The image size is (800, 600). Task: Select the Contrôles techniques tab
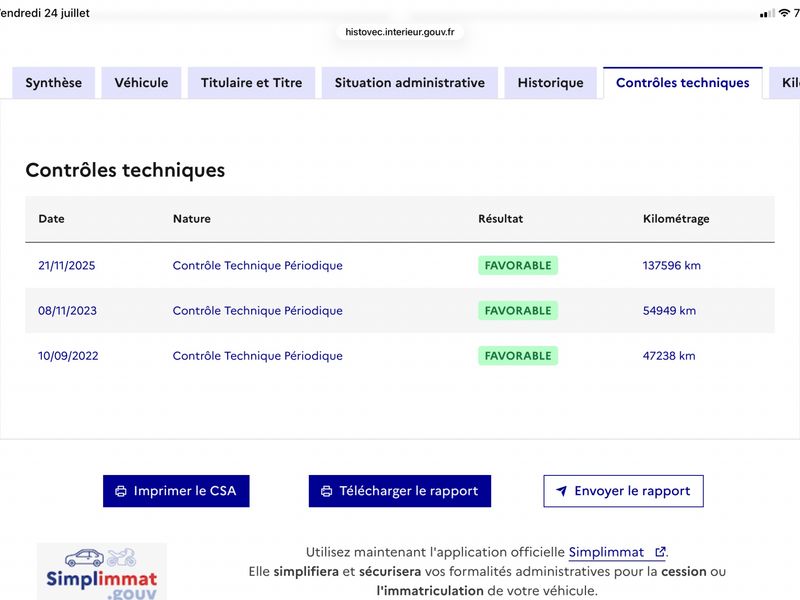[x=683, y=83]
